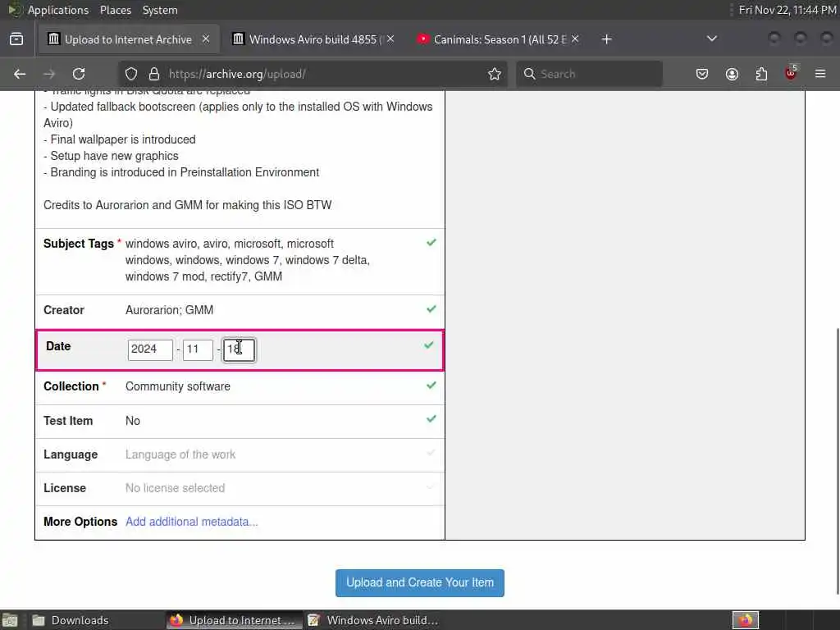Image resolution: width=840 pixels, height=630 pixels.
Task: Click the forward navigation arrow
Action: [x=49, y=74]
